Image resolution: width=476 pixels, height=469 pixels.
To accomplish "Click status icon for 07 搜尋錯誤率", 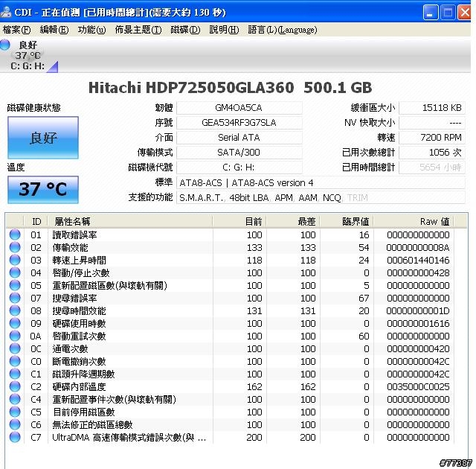I will click(15, 299).
